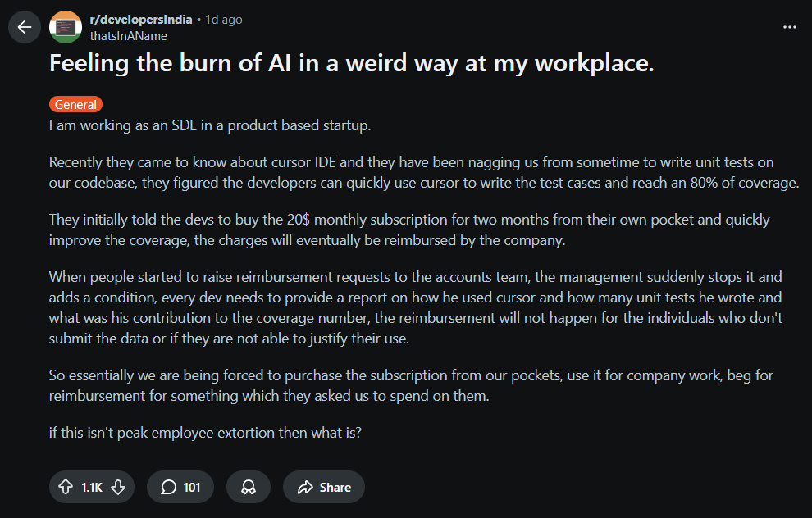This screenshot has width=812, height=518.
Task: Upvote the post with the up arrow
Action: coord(65,487)
